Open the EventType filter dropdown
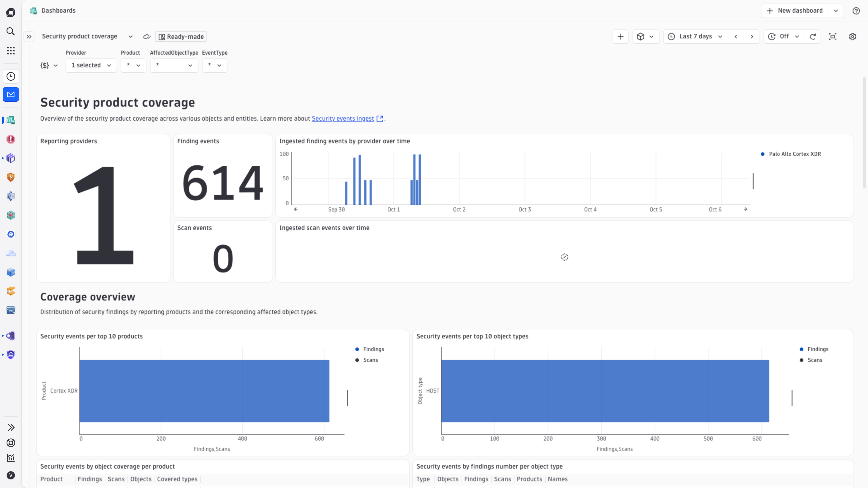868x488 pixels. [215, 65]
